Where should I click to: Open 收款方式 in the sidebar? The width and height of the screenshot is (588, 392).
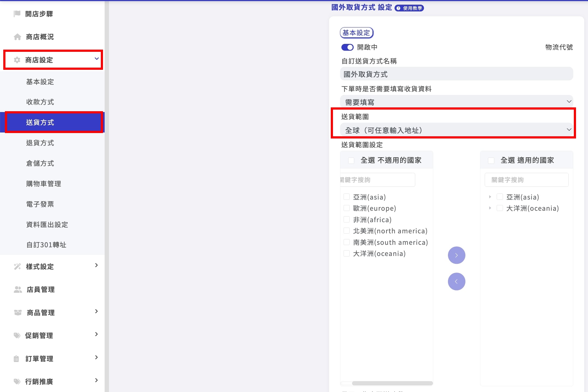pos(40,102)
